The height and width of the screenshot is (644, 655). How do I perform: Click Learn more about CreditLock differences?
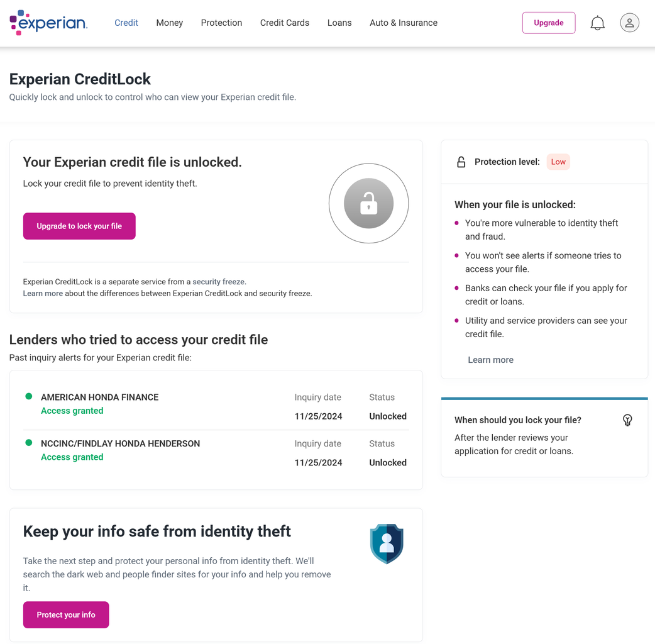click(x=43, y=293)
